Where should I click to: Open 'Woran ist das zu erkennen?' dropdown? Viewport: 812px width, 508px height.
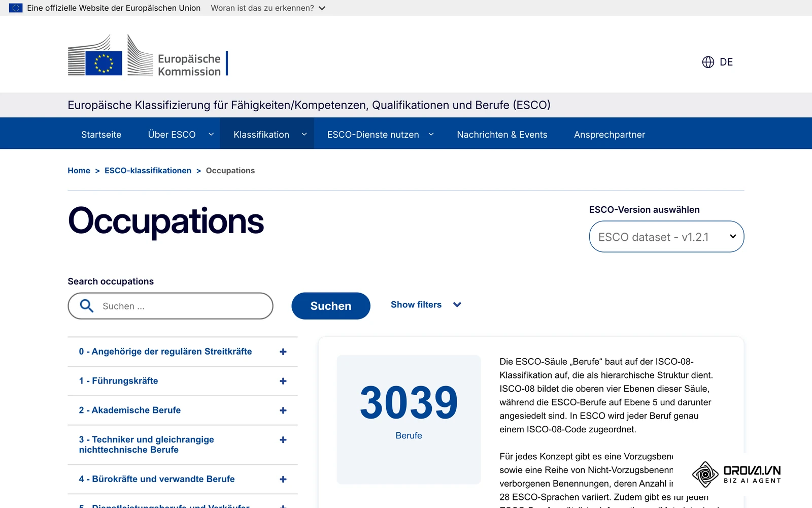(x=268, y=8)
